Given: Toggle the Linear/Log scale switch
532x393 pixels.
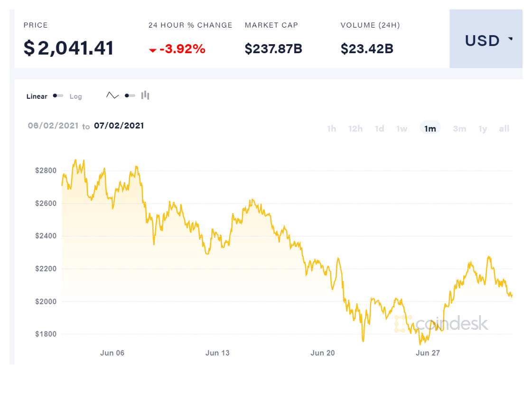Looking at the screenshot, I should click(x=58, y=96).
